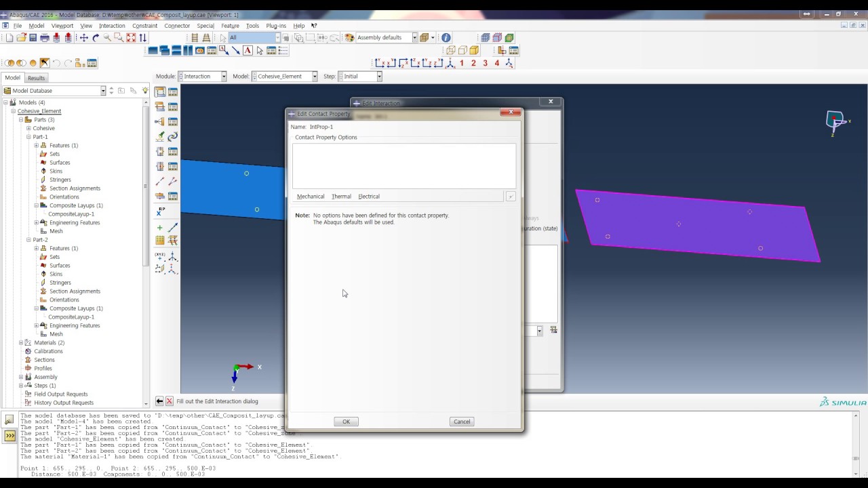This screenshot has height=488, width=868.
Task: Click the Create Text annotation icon
Action: (248, 51)
